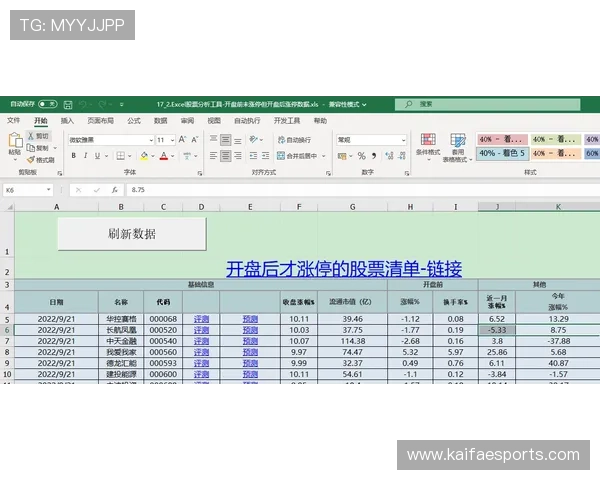This screenshot has height=480, width=600.
Task: Click the accounting currency format icon
Action: 342,156
